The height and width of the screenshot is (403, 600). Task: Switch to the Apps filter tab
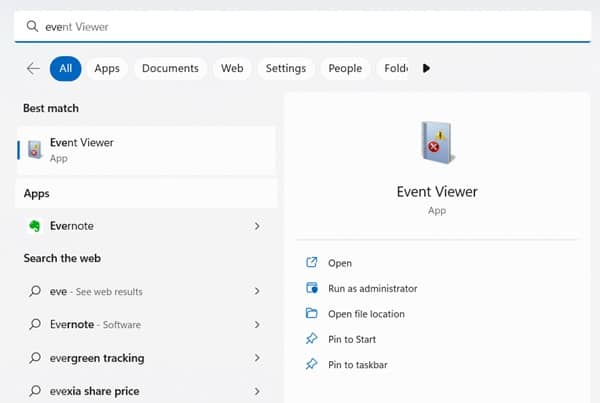pyautogui.click(x=107, y=69)
